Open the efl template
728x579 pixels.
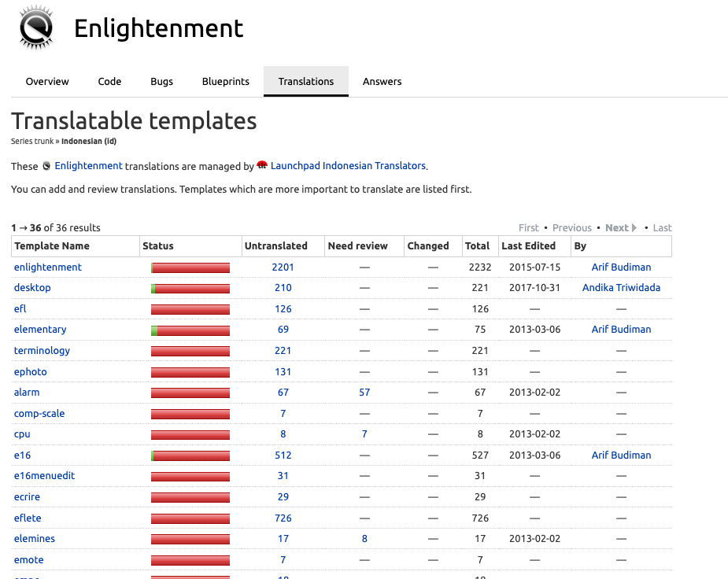tap(20, 309)
